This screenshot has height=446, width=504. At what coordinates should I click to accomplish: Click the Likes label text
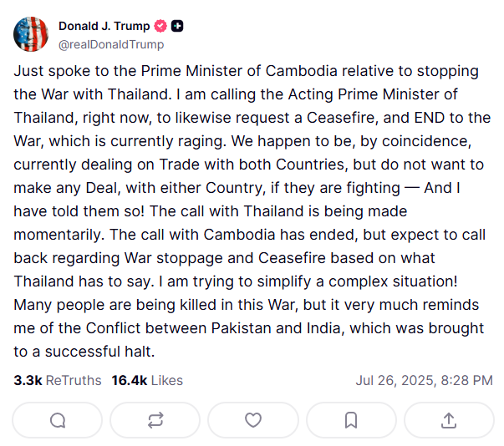167,381
